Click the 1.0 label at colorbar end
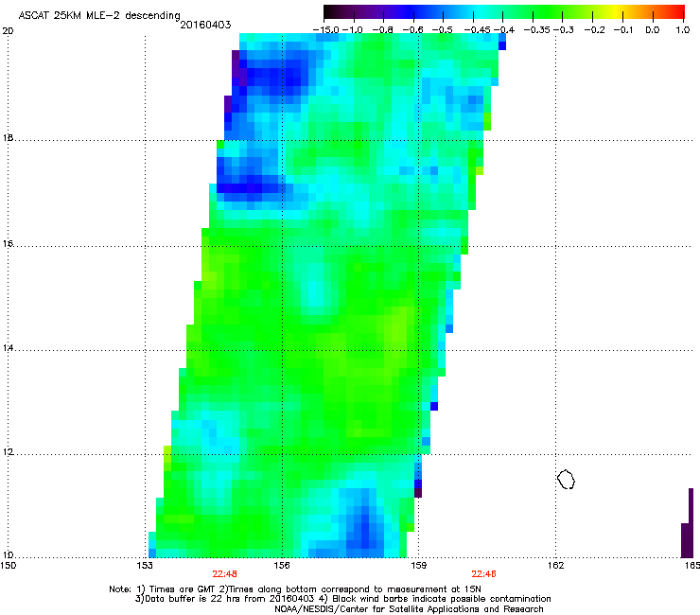 click(683, 30)
